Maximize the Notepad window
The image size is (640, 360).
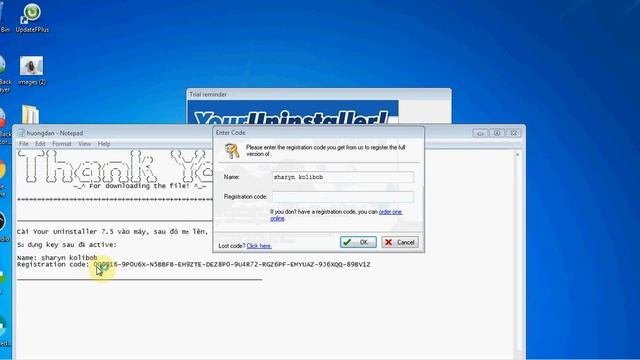pos(497,133)
